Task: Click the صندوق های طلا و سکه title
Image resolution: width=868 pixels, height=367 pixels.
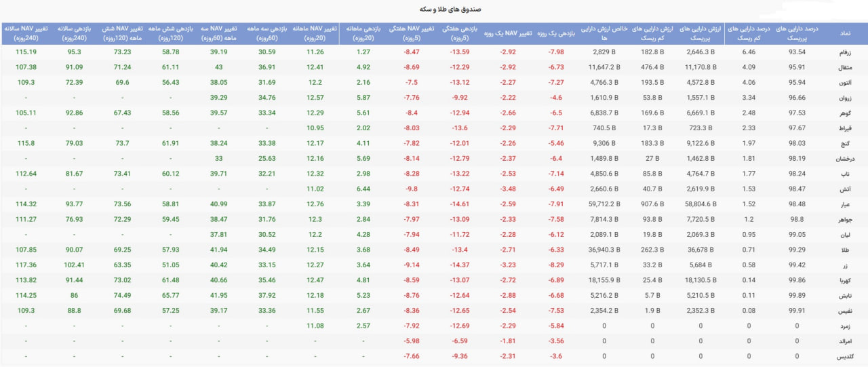Action: click(434, 9)
